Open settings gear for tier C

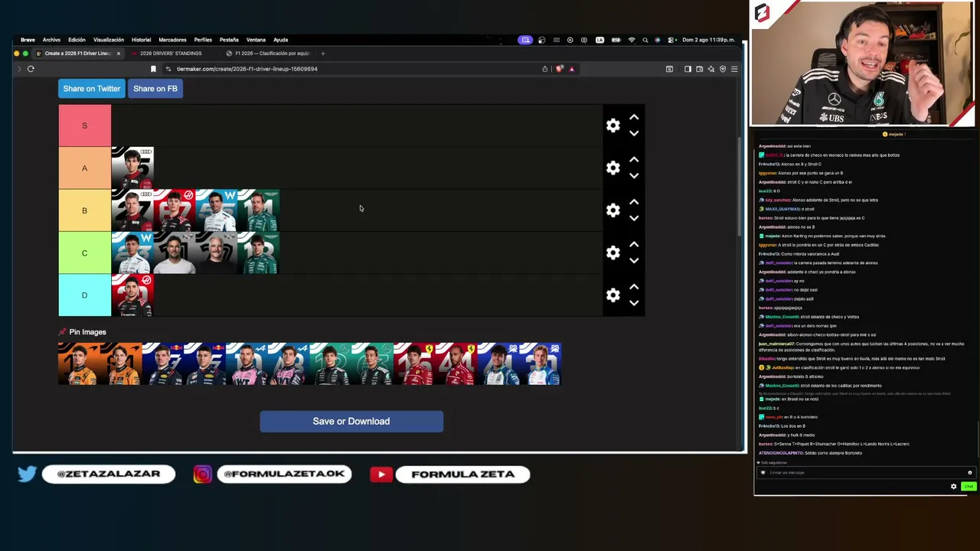(x=612, y=253)
